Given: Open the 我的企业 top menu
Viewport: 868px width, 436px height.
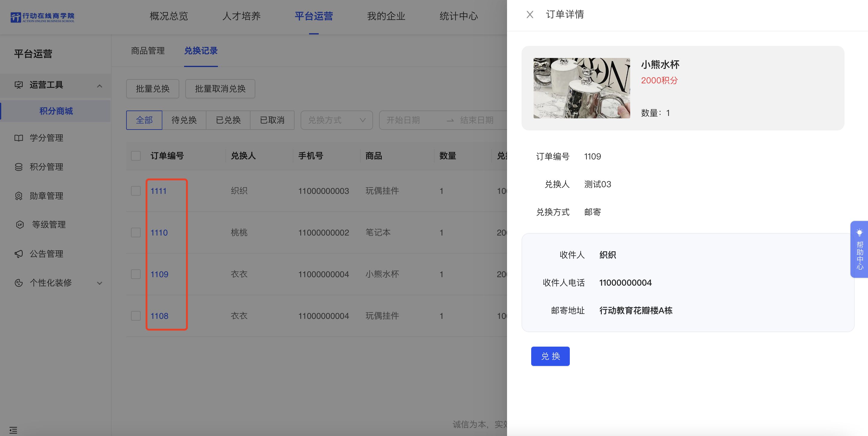Looking at the screenshot, I should [x=386, y=16].
